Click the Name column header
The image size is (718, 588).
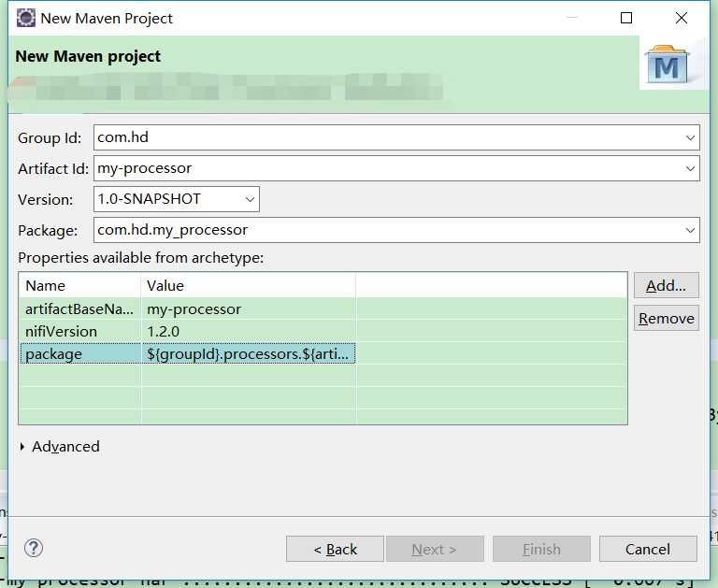click(x=80, y=285)
